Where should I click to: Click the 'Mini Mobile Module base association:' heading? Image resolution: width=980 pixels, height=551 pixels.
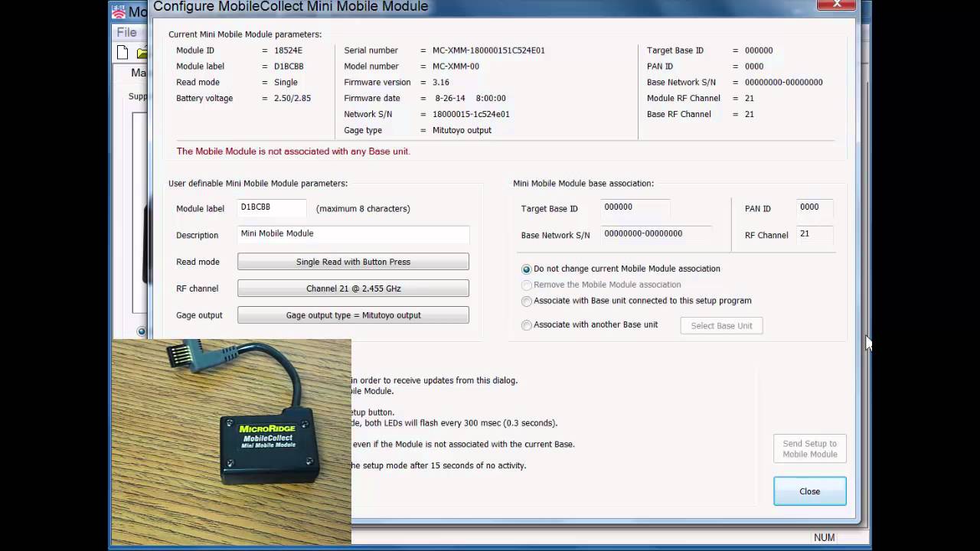pos(583,184)
